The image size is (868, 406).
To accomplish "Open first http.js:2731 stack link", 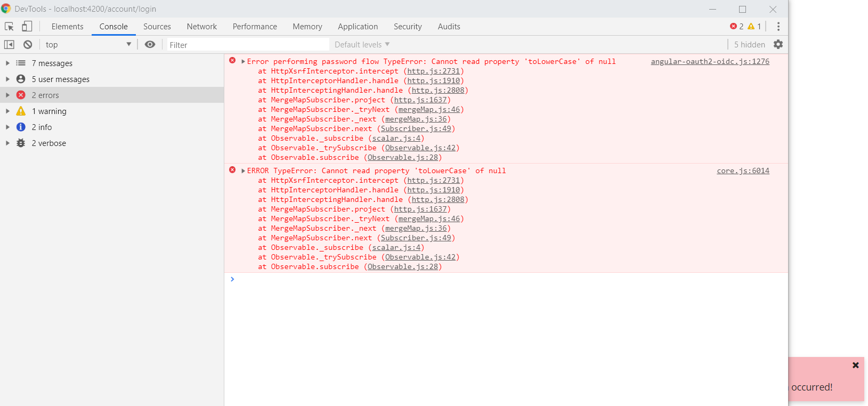I will [434, 71].
